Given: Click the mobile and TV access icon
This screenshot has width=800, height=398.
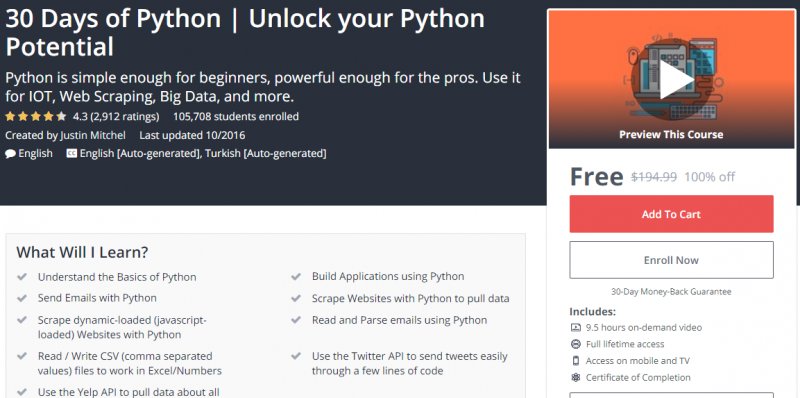Looking at the screenshot, I should 576,361.
